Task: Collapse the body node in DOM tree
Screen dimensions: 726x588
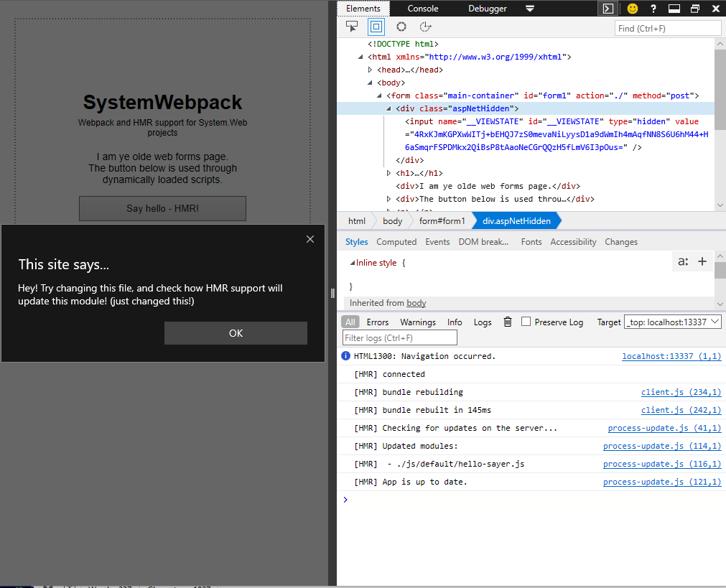Action: tap(370, 83)
